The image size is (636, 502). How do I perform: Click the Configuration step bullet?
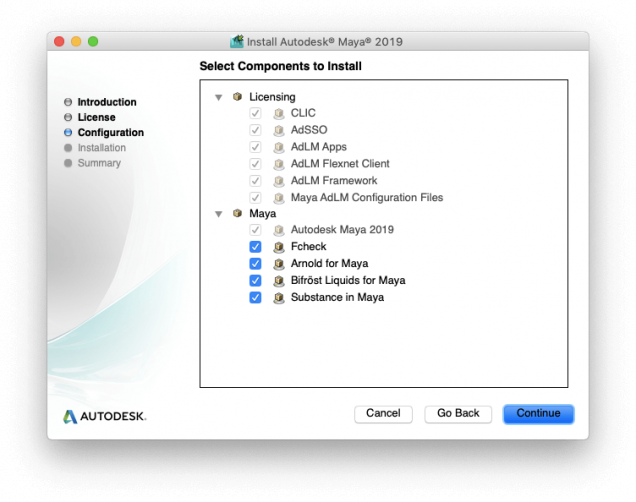[x=68, y=133]
